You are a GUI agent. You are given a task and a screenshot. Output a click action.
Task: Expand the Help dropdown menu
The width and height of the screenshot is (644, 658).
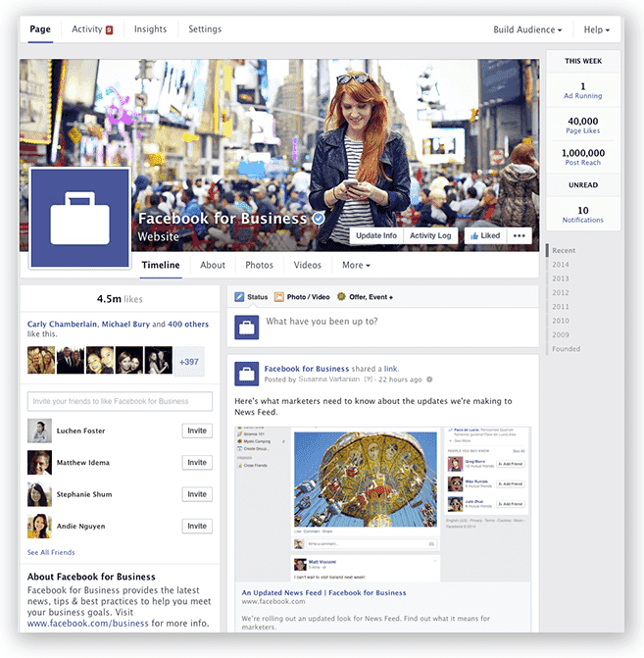click(597, 29)
